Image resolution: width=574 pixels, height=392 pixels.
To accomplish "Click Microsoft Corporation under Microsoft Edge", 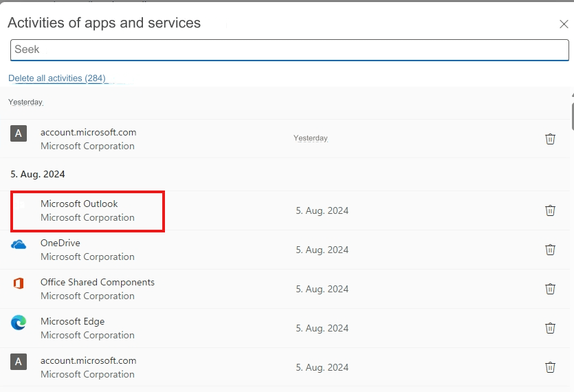I will [x=87, y=335].
